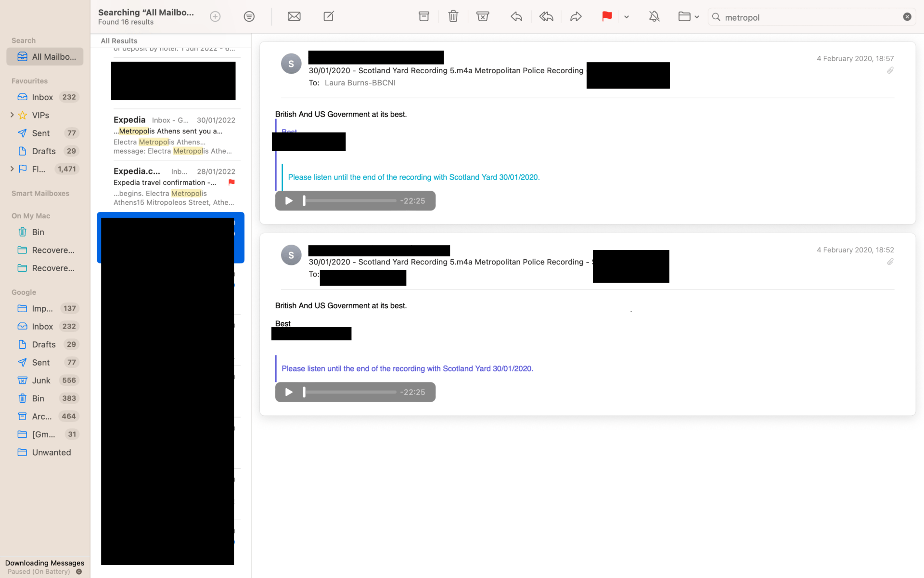Viewport: 924px width, 578px height.
Task: Play the first audio recording
Action: [289, 201]
